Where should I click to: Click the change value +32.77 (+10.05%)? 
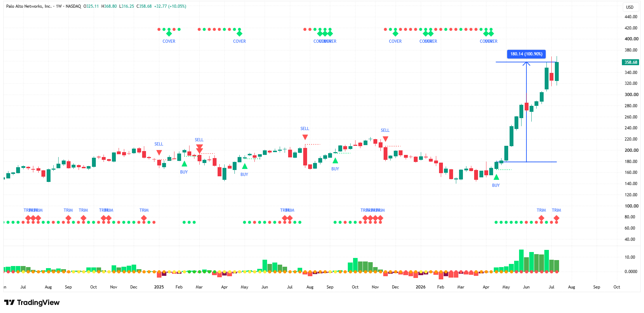coord(170,6)
